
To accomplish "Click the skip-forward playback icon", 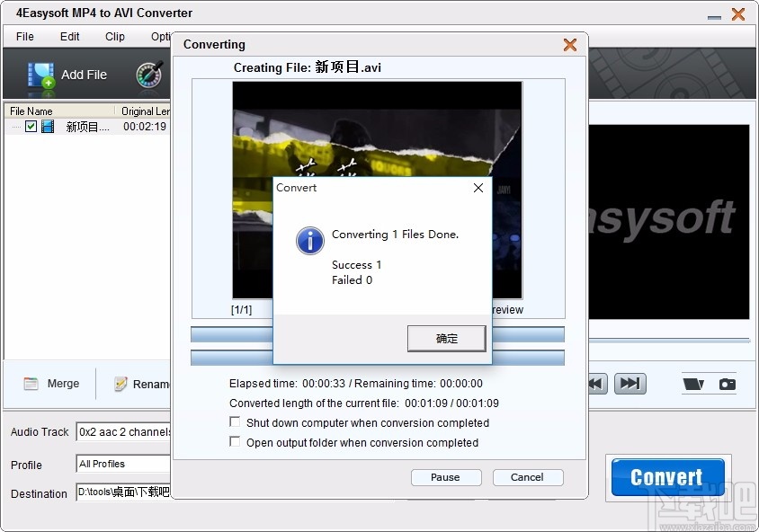I will click(x=630, y=383).
